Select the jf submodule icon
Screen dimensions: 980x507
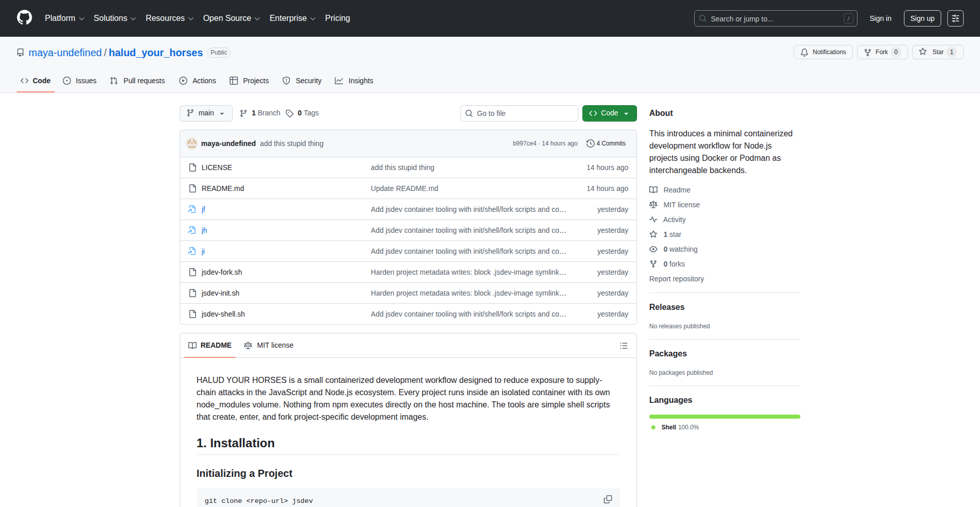(192, 209)
